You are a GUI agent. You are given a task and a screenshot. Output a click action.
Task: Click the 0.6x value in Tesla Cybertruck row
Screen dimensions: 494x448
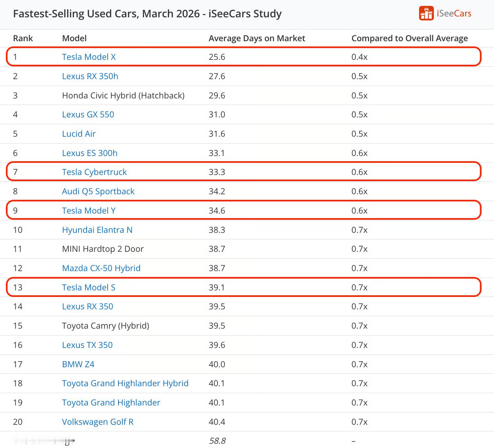point(360,172)
